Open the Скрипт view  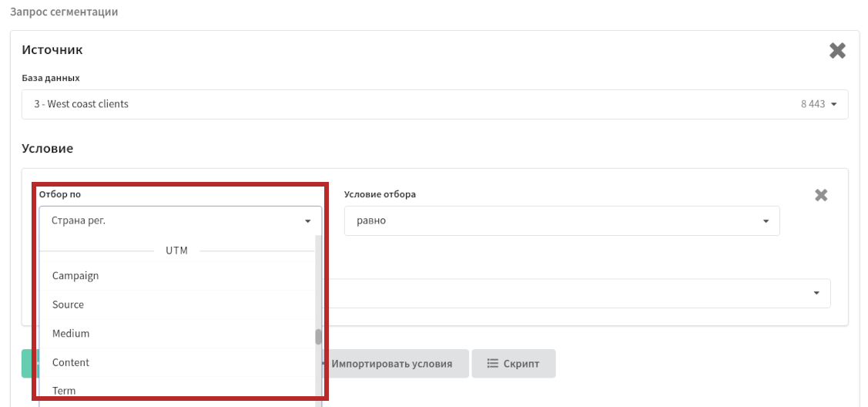(x=514, y=364)
